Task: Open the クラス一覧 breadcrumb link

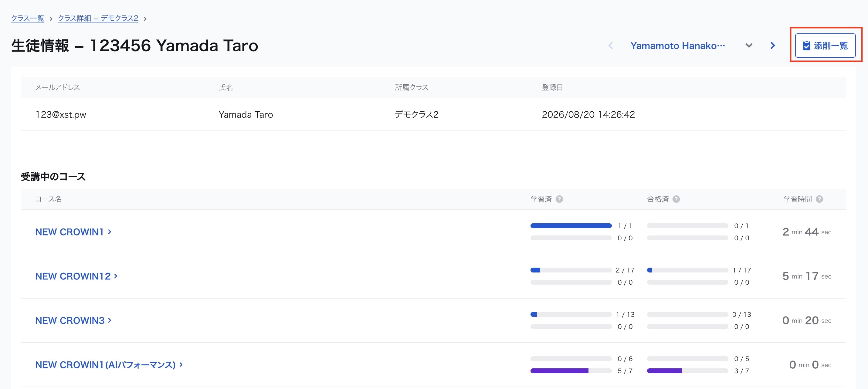Action: [27, 18]
